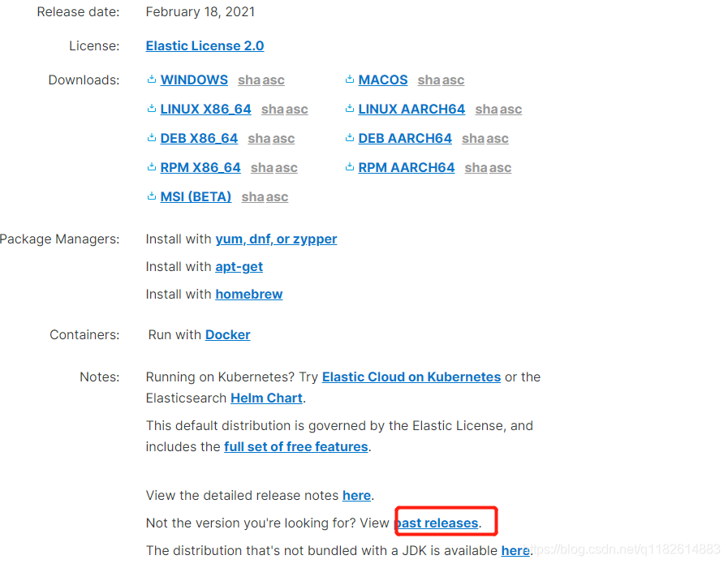Open the yum, dnf, or zypper install guide
Viewport: 728px width, 564px height.
(276, 239)
